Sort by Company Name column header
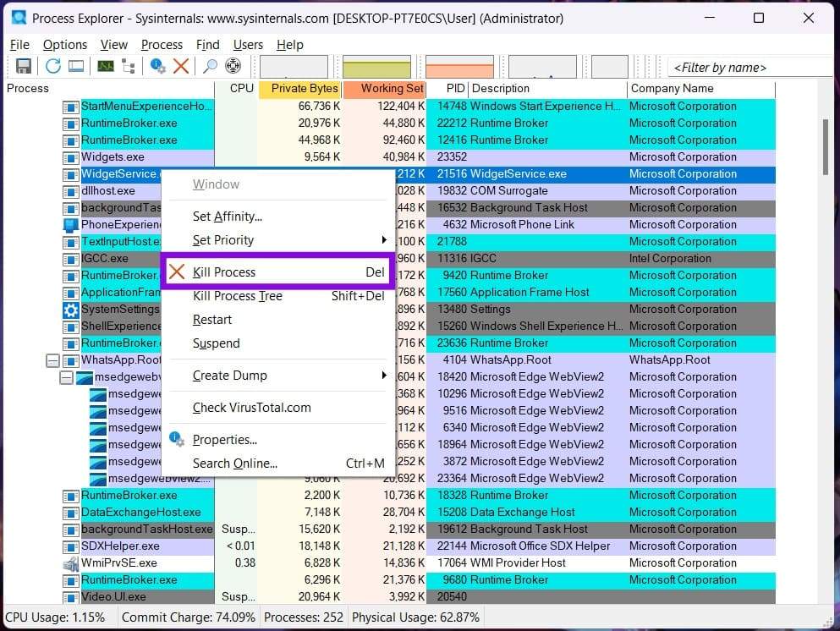The image size is (840, 631). click(701, 88)
